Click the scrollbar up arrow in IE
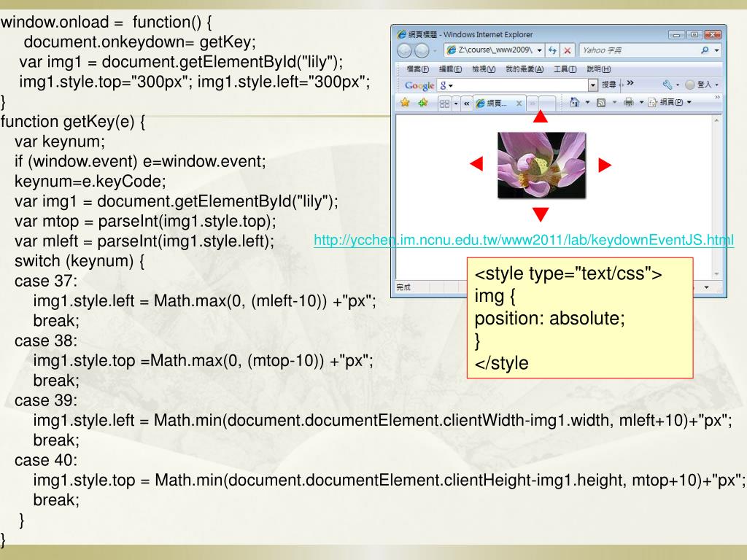 click(716, 121)
